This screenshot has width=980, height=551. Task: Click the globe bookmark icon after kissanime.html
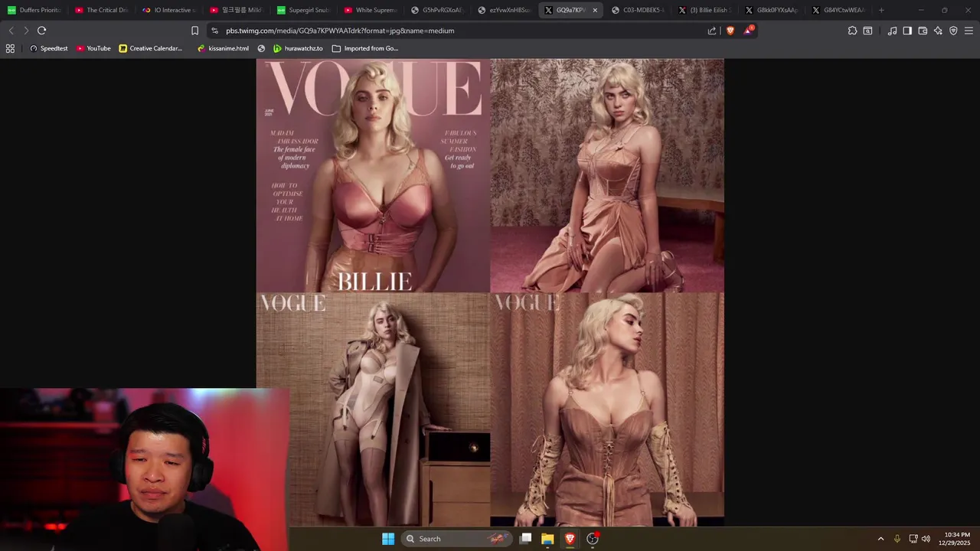[261, 48]
